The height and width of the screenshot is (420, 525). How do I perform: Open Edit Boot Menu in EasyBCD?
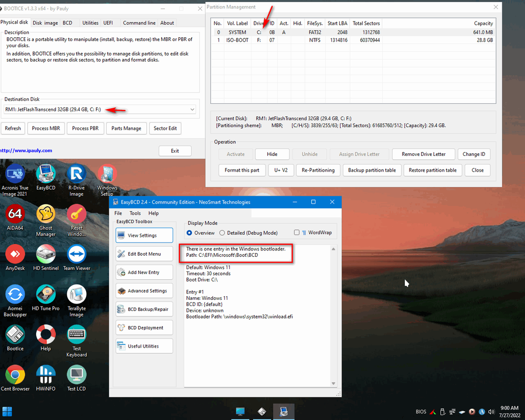click(144, 254)
